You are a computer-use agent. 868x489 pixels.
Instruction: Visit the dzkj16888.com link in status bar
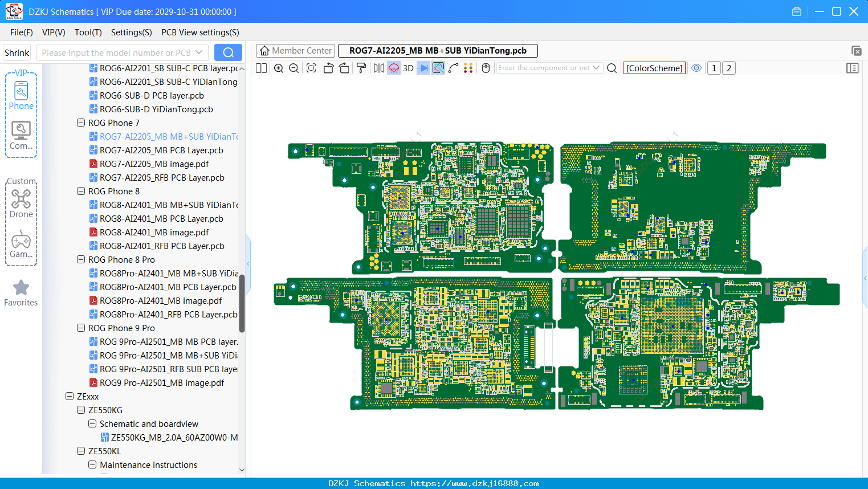pyautogui.click(x=475, y=483)
